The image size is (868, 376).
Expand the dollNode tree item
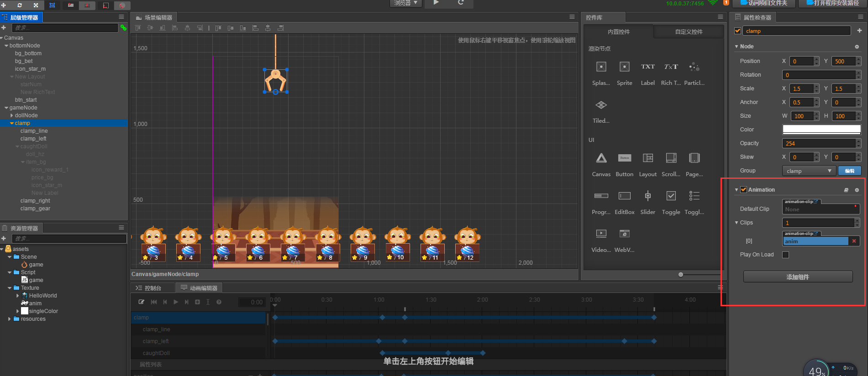click(12, 115)
